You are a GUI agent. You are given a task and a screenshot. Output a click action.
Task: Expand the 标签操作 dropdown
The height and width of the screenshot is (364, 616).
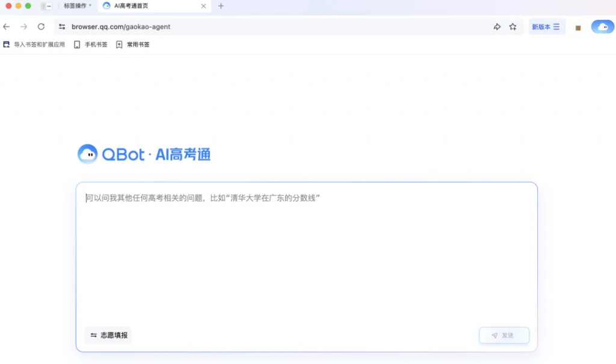pyautogui.click(x=78, y=6)
